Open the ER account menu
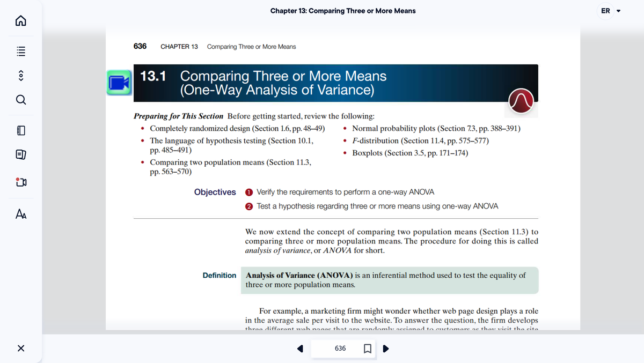This screenshot has height=363, width=644. (606, 11)
